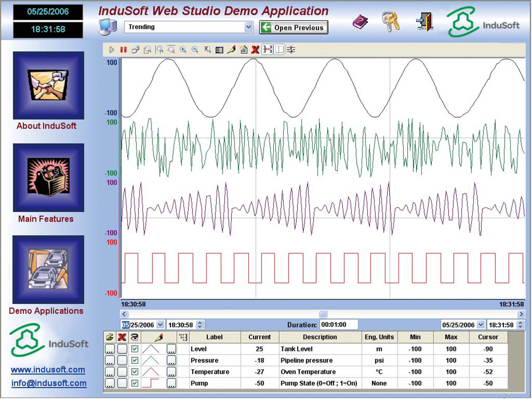Click the cancel zoom magnifier with X

(x=207, y=50)
